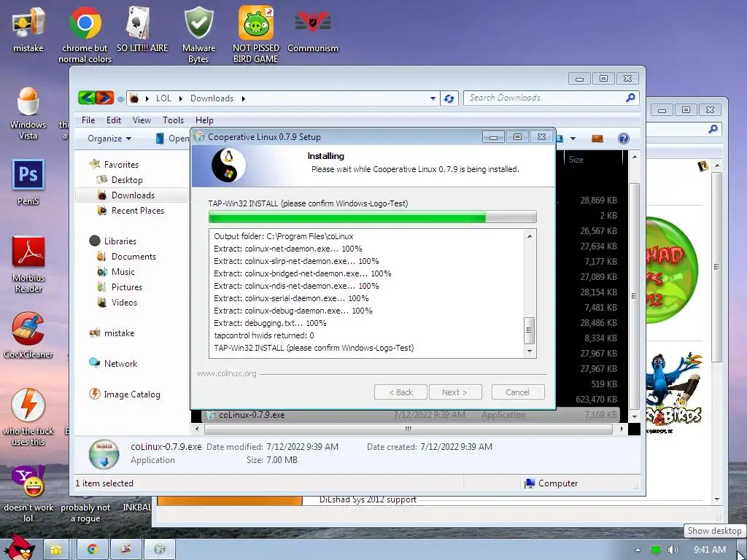Open 'chrome but normal colors' desktop icon
The height and width of the screenshot is (560, 747).
click(85, 34)
